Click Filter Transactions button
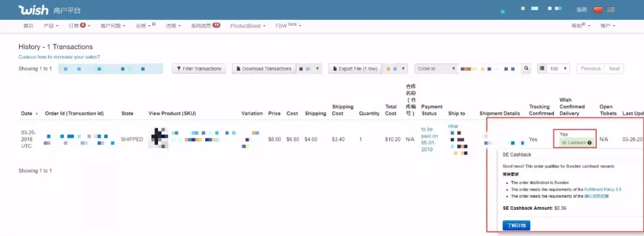Image resolution: width=644 pixels, height=236 pixels. 199,69
